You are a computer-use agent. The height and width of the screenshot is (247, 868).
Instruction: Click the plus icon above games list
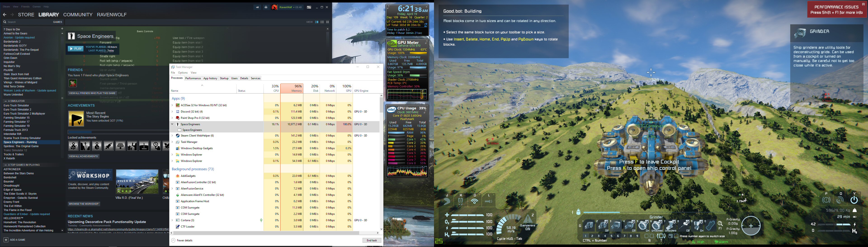point(62,29)
